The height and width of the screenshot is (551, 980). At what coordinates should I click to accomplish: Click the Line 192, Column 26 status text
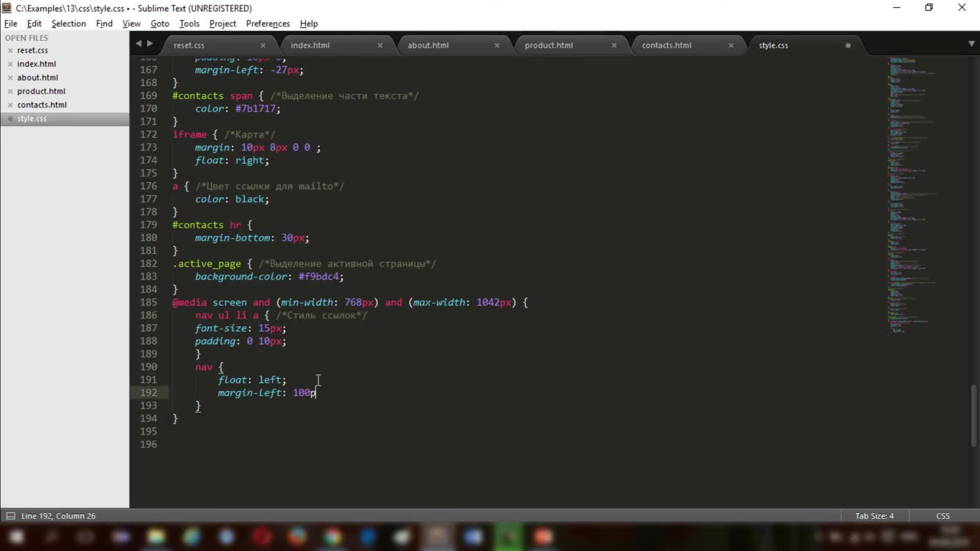point(58,516)
